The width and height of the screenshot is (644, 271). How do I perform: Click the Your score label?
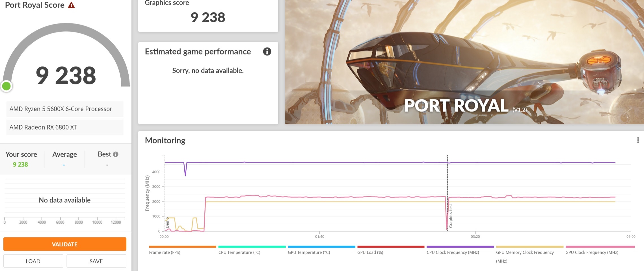[x=21, y=154]
